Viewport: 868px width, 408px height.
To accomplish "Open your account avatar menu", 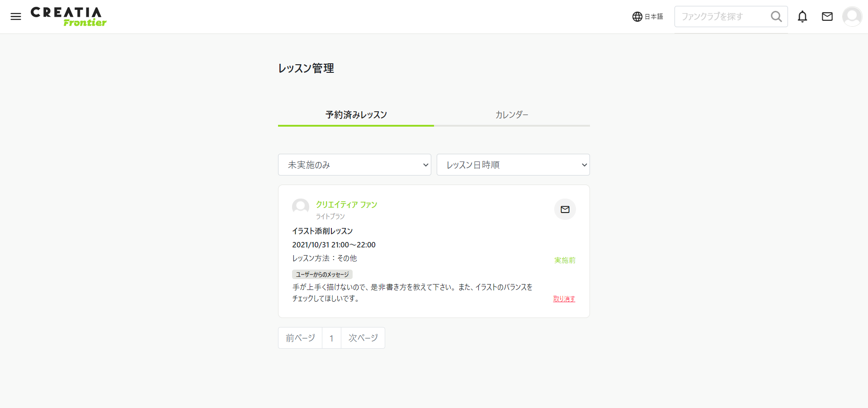I will pyautogui.click(x=852, y=16).
